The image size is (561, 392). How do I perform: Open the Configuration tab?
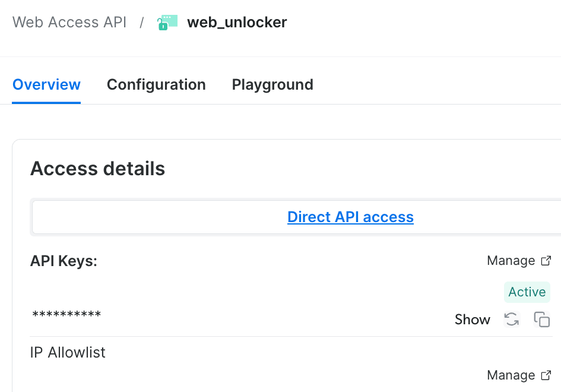(x=156, y=84)
